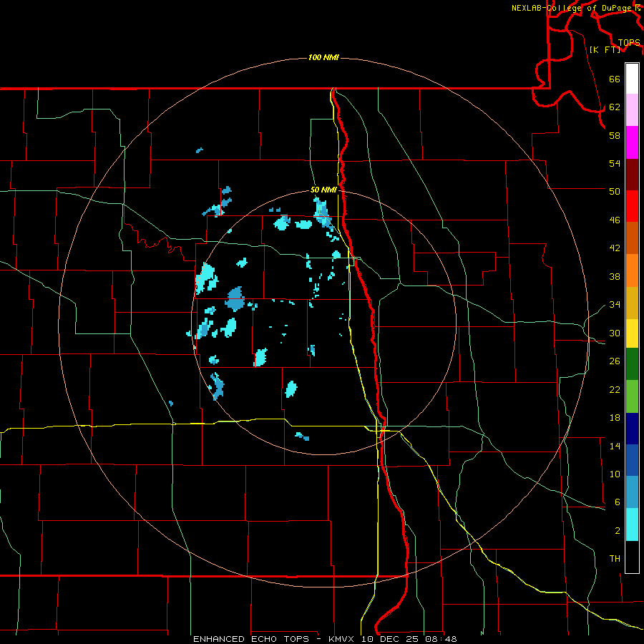Click the legend value 66
The height and width of the screenshot is (644, 644).
615,79
